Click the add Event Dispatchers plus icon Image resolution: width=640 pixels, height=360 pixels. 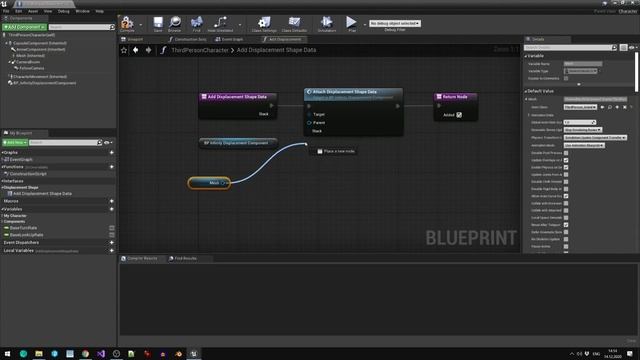click(x=111, y=242)
